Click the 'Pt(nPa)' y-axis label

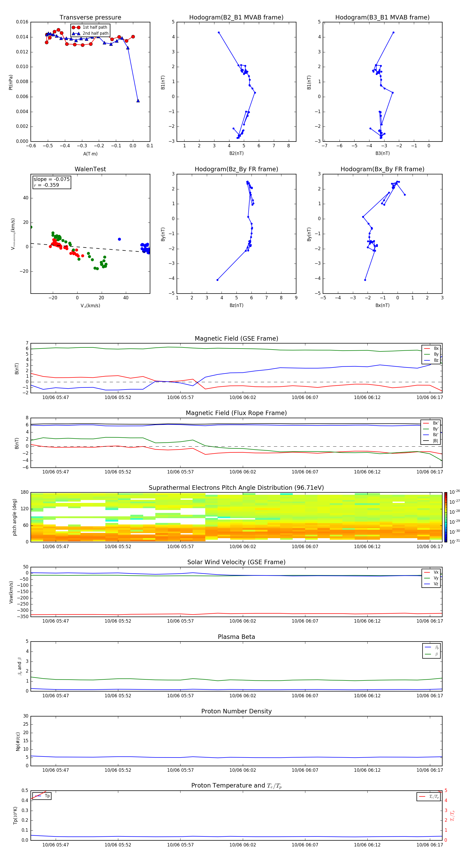click(11, 82)
